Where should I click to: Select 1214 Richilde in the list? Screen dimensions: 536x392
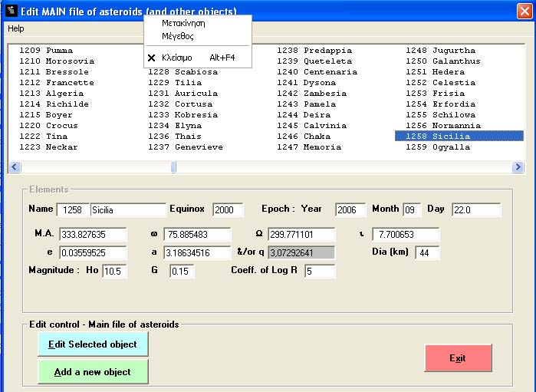click(54, 104)
